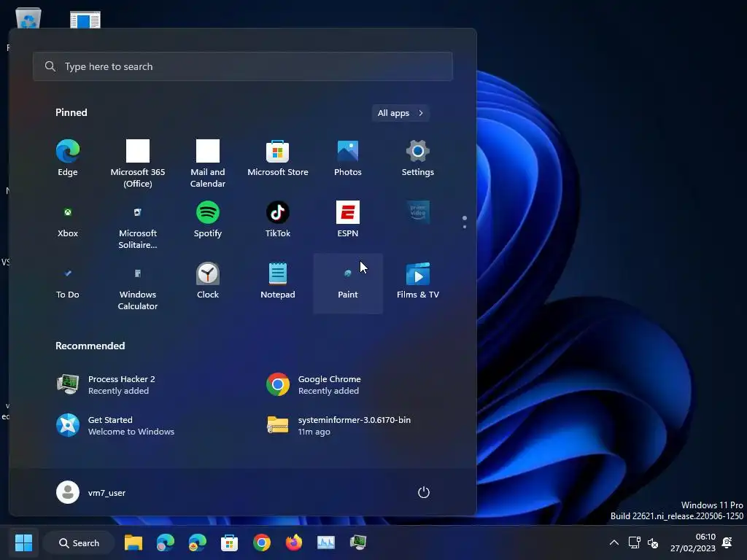Screen dimensions: 747x560
Task: Launch the Photos app
Action: pos(348,160)
